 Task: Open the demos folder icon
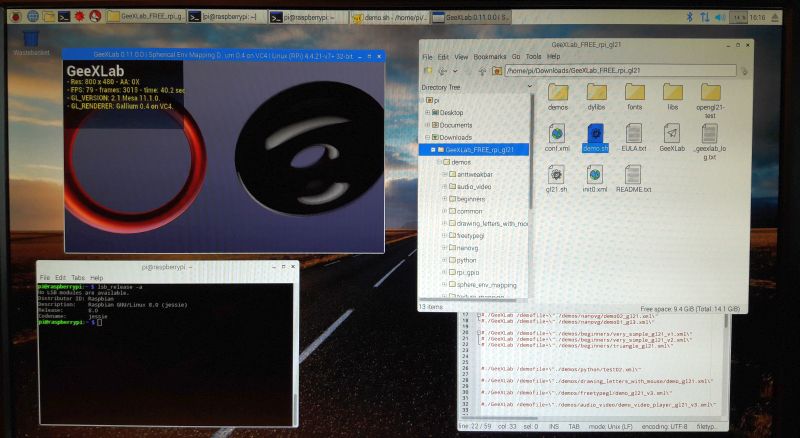pyautogui.click(x=558, y=97)
